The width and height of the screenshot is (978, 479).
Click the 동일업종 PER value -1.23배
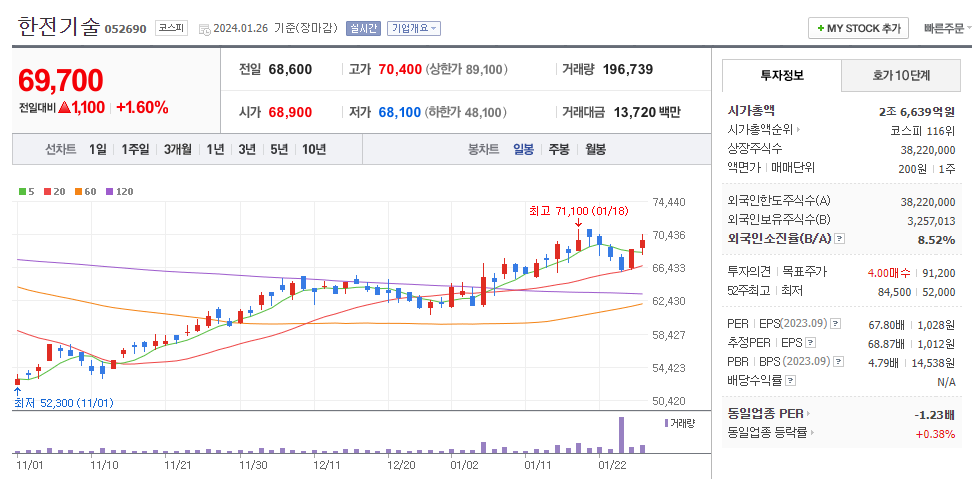[x=934, y=414]
